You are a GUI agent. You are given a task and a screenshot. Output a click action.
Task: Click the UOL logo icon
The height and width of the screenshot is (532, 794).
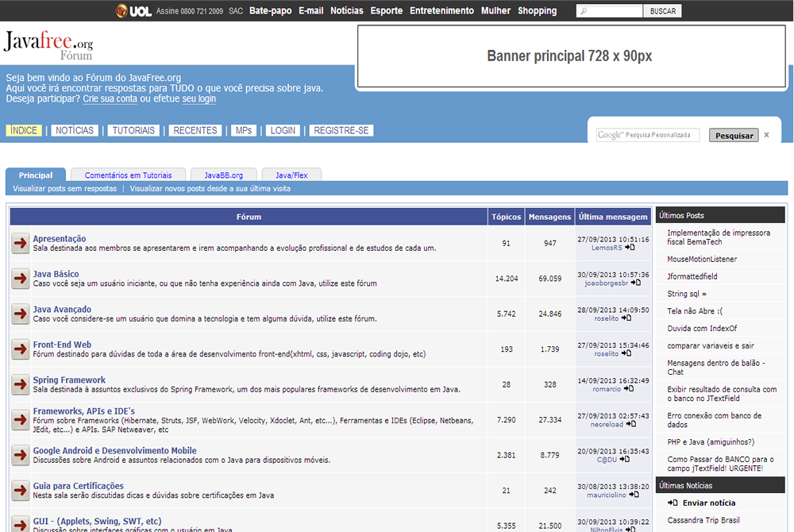pyautogui.click(x=133, y=10)
